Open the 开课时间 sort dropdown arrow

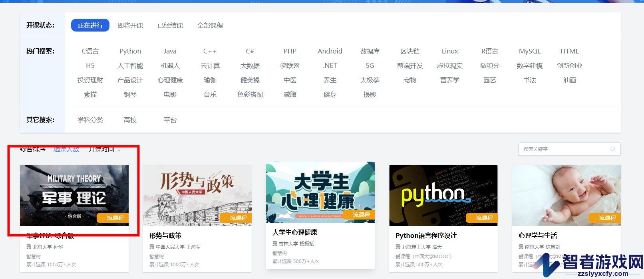(119, 150)
